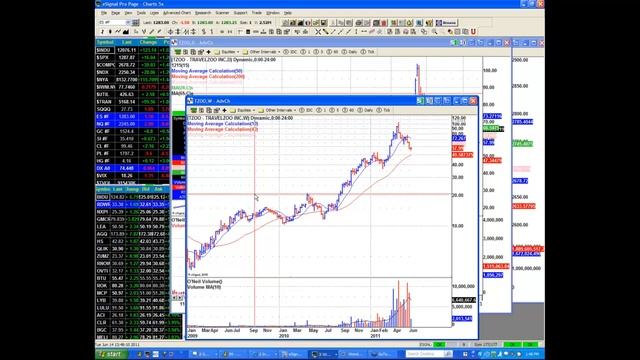Select the $VIX row in watchlist
The height and width of the screenshot is (360, 640).
click(133, 176)
